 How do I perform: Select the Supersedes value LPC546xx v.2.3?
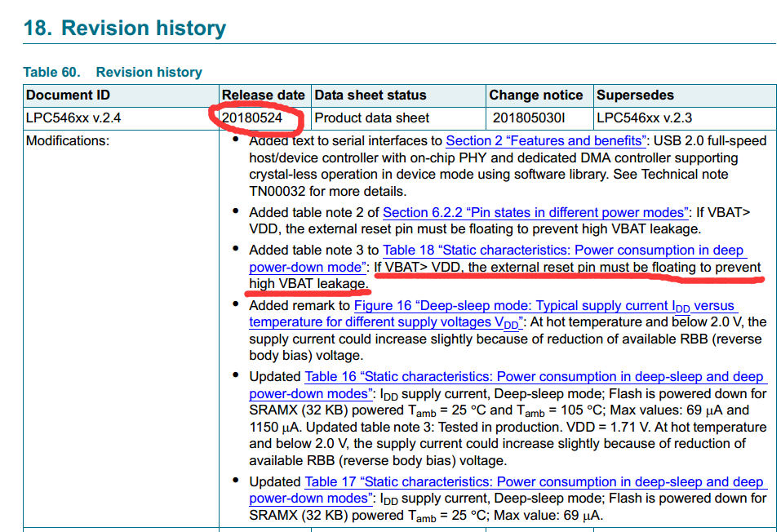[x=645, y=118]
